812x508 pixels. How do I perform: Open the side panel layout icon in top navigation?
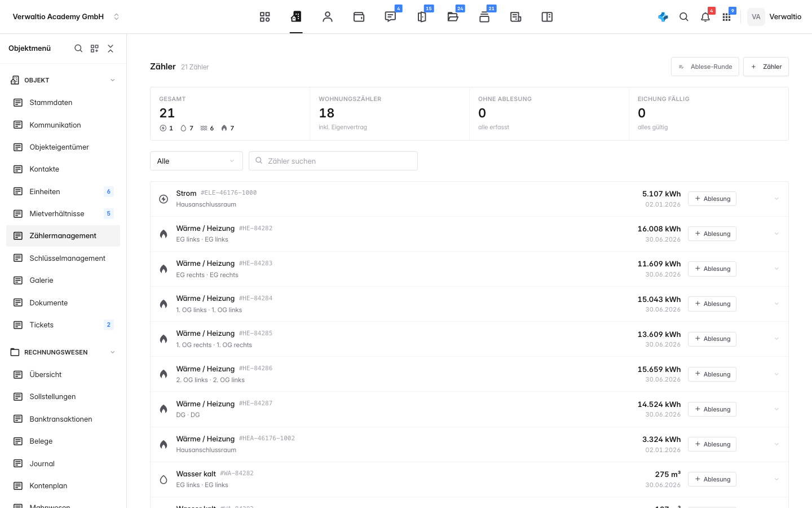(547, 17)
